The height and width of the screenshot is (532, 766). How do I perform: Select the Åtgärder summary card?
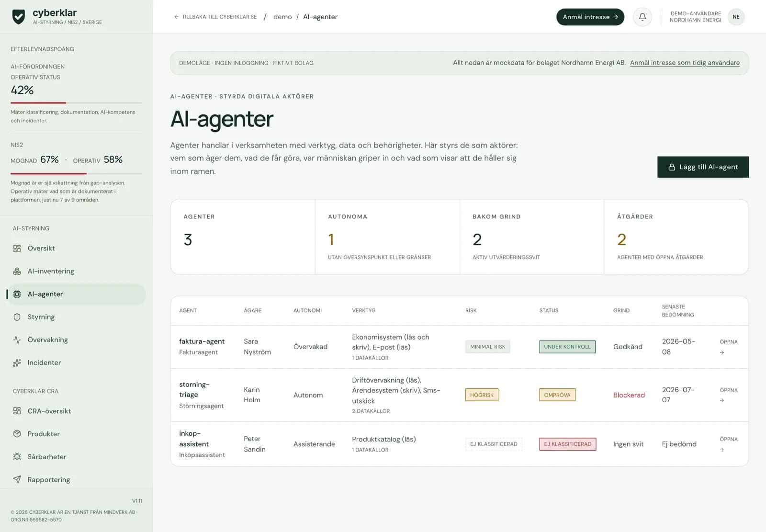[676, 237]
